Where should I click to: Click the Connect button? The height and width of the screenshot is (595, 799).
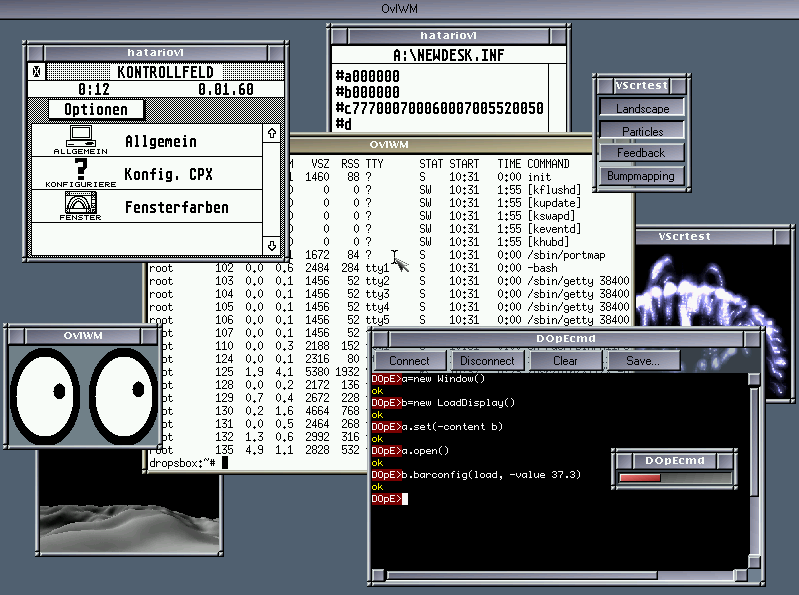pos(409,361)
